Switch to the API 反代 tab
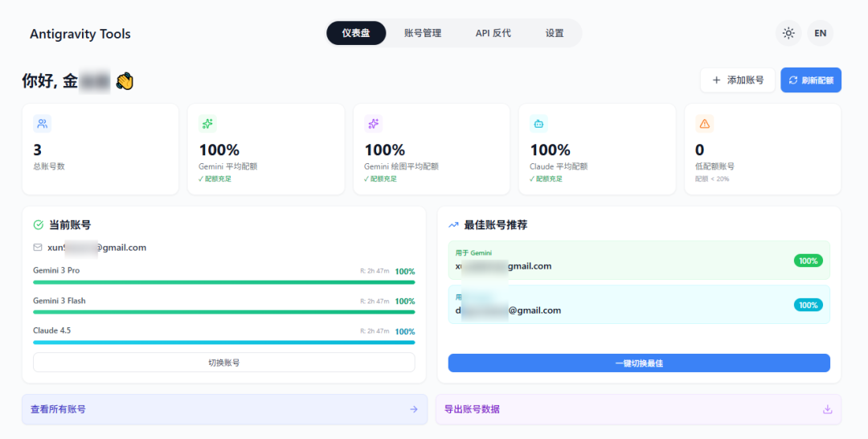The image size is (868, 439). pos(493,33)
